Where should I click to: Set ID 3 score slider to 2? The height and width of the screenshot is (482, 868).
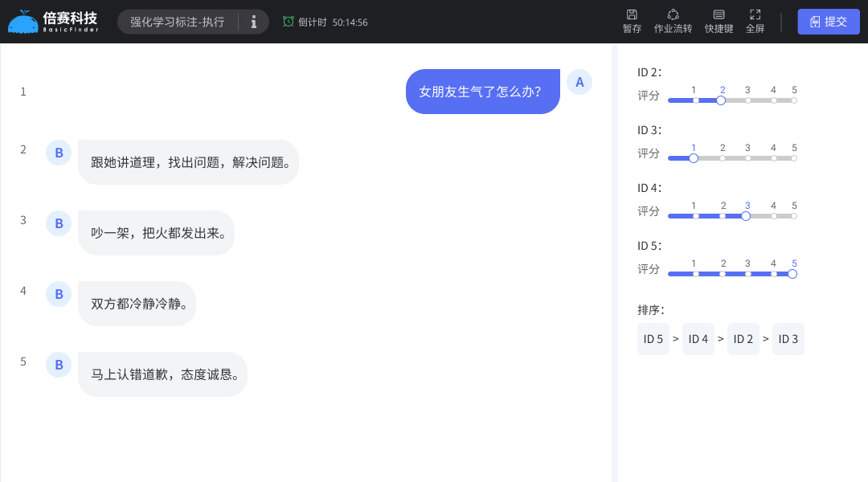(723, 158)
